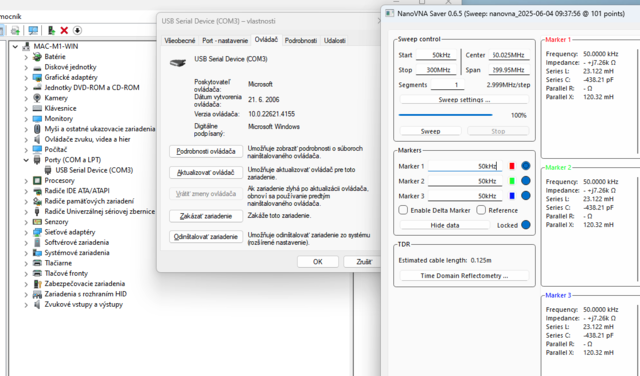Expand the Diskové jednotky node
Viewport: 640px width, 376px height.
26,67
